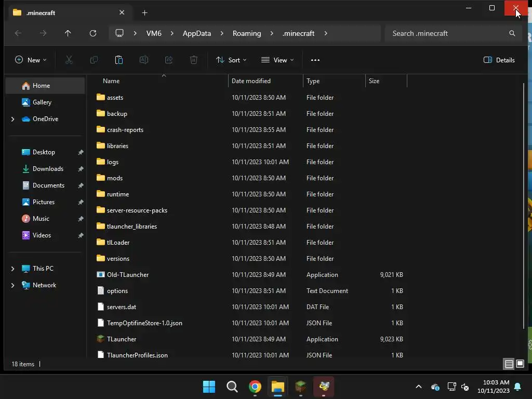
Task: Open the clock and date in the taskbar
Action: coord(494,387)
